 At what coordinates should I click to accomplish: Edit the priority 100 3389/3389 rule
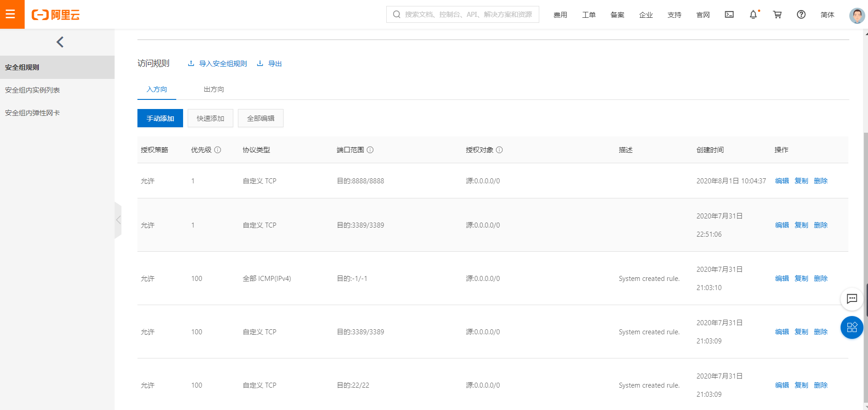coord(782,332)
